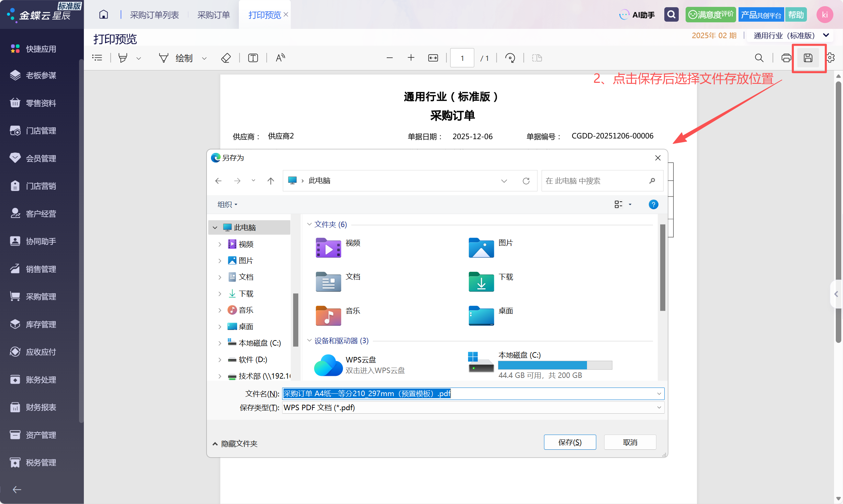Viewport: 843px width, 504px height.
Task: Click the save disk icon in toolbar
Action: point(808,58)
